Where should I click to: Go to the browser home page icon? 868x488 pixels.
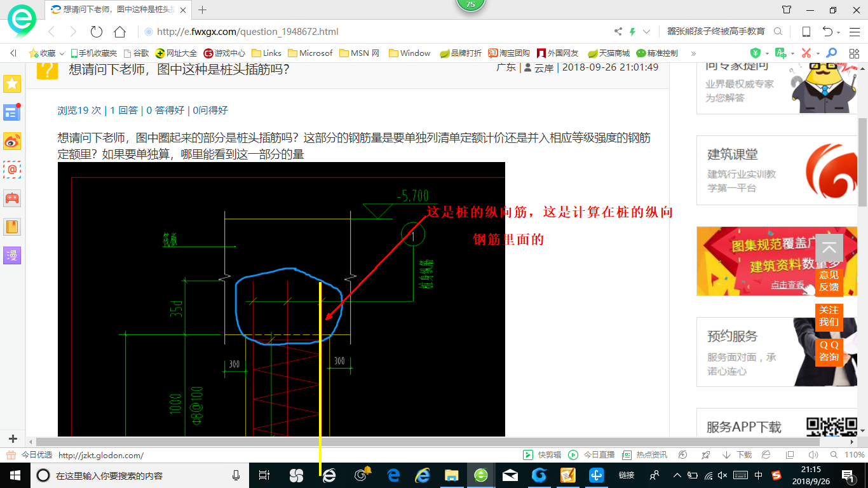pyautogui.click(x=119, y=32)
